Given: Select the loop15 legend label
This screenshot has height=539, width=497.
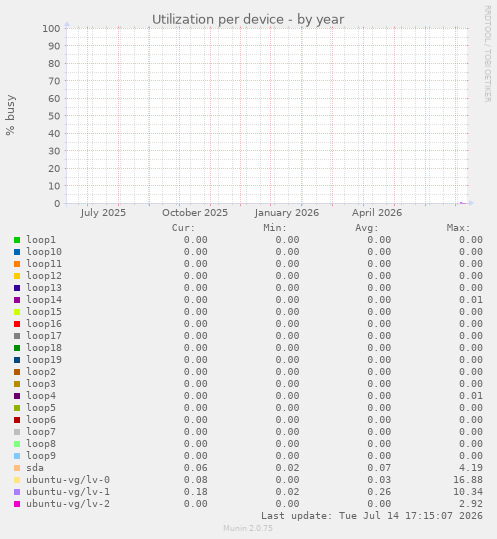Looking at the screenshot, I should pyautogui.click(x=44, y=312).
